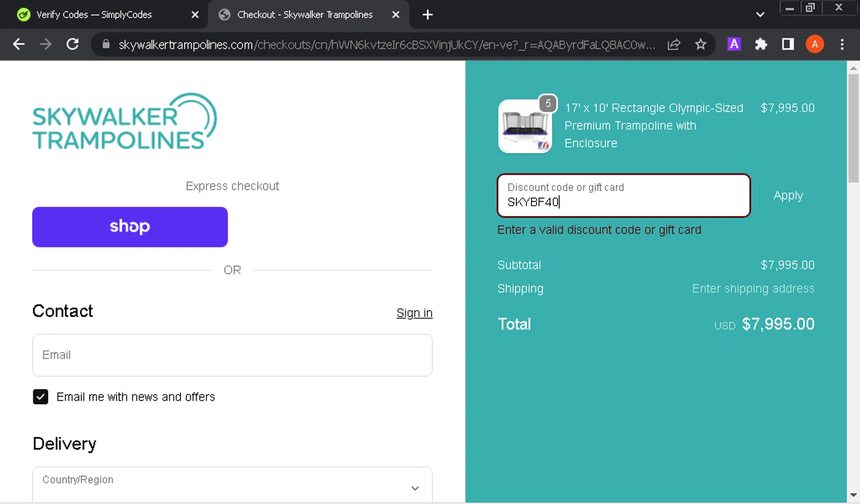Open the tab search dropdown
Viewport: 860px width, 504px height.
(x=760, y=15)
